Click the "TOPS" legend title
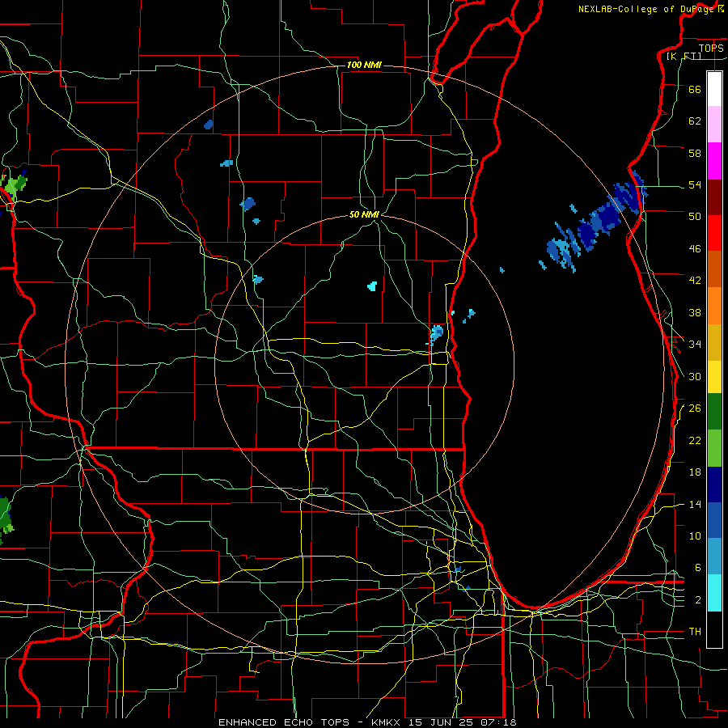This screenshot has height=728, width=728. coord(711,49)
